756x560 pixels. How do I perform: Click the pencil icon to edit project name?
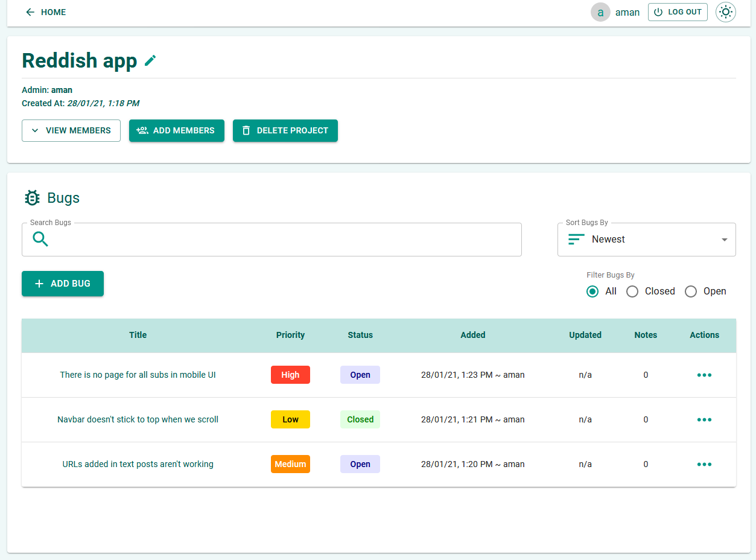[150, 60]
